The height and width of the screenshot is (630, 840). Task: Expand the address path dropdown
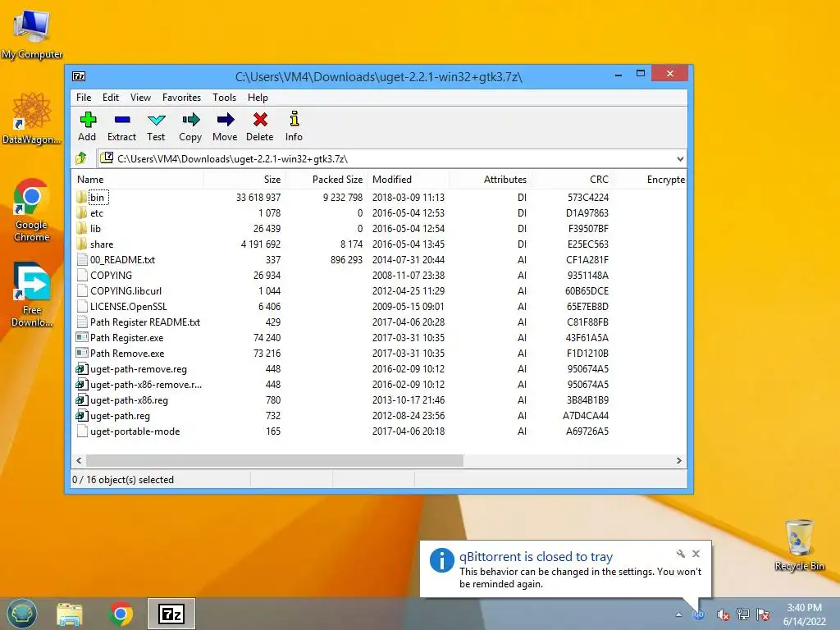click(x=680, y=158)
